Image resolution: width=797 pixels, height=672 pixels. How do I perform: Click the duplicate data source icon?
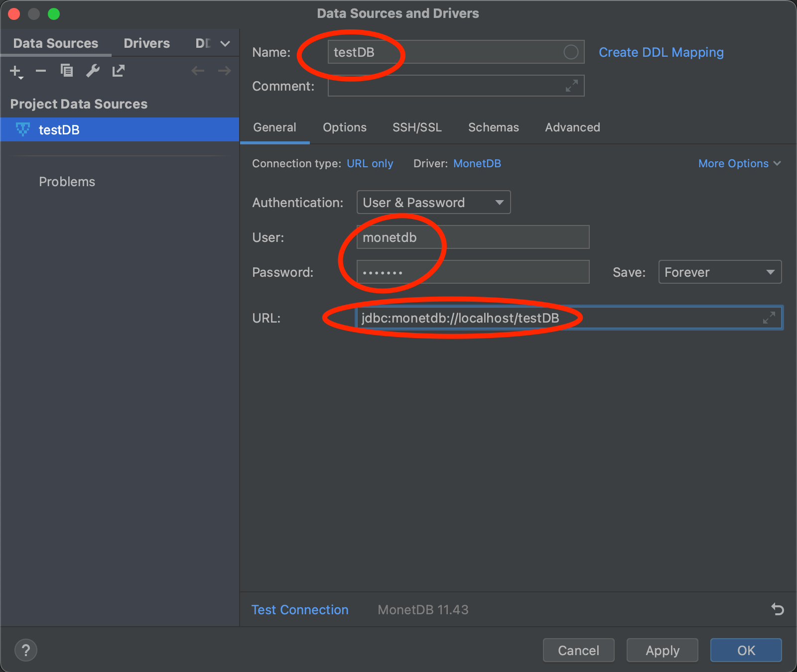(67, 71)
